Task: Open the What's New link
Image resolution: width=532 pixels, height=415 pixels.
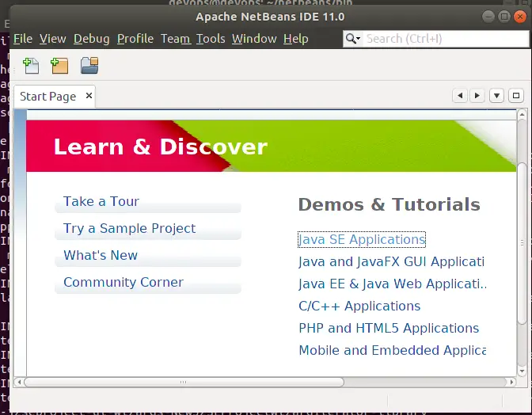Action: (x=148, y=257)
